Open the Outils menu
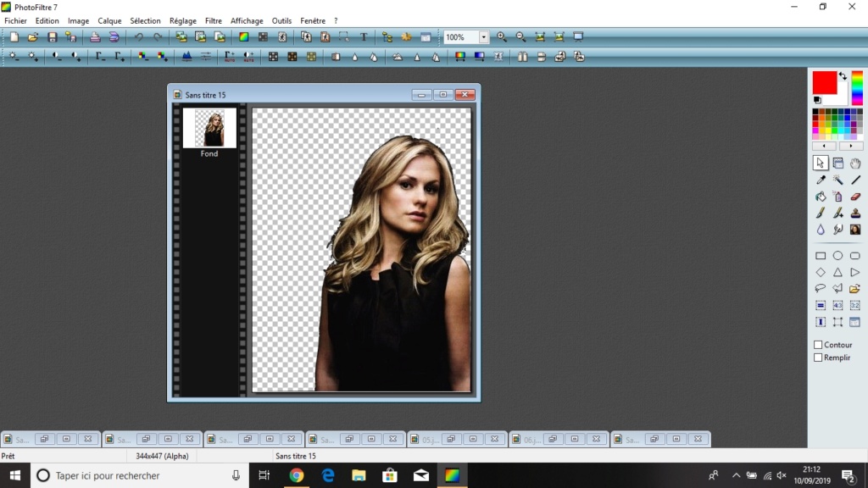 tap(281, 21)
